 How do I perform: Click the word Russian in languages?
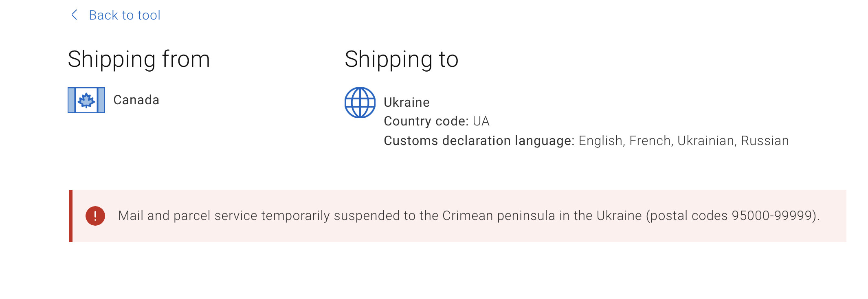(x=765, y=141)
